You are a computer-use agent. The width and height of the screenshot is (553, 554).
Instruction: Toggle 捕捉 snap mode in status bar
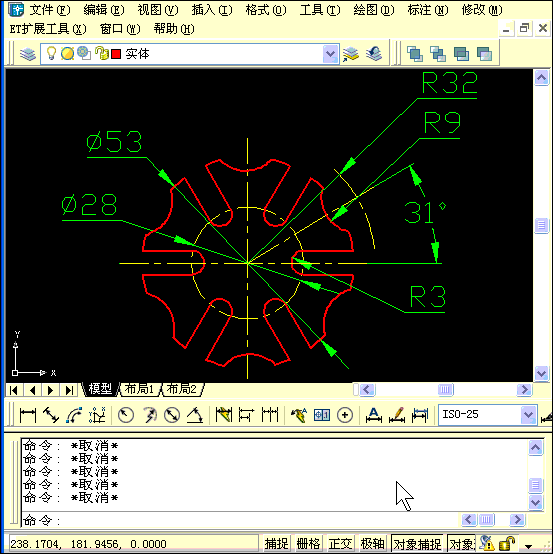[x=276, y=544]
